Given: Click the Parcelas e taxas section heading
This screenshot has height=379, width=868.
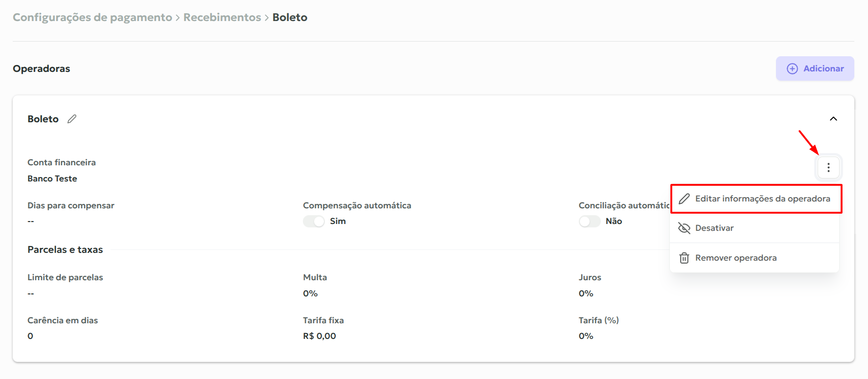Looking at the screenshot, I should [65, 250].
